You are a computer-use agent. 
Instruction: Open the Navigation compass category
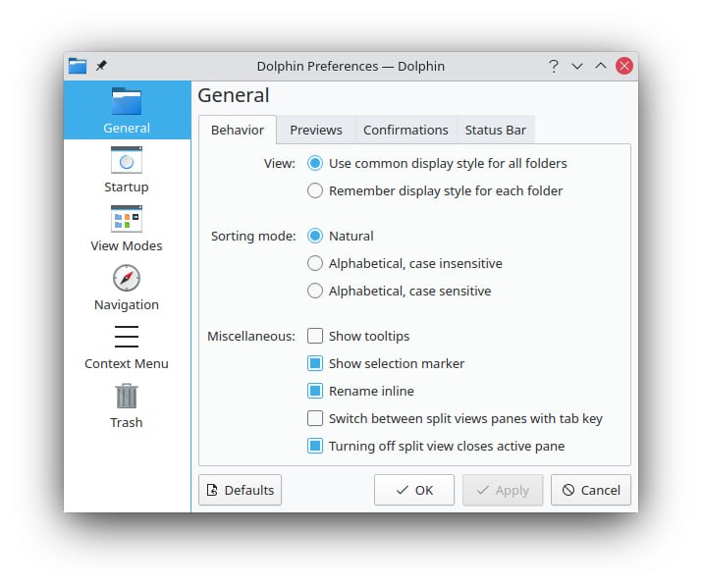(127, 288)
